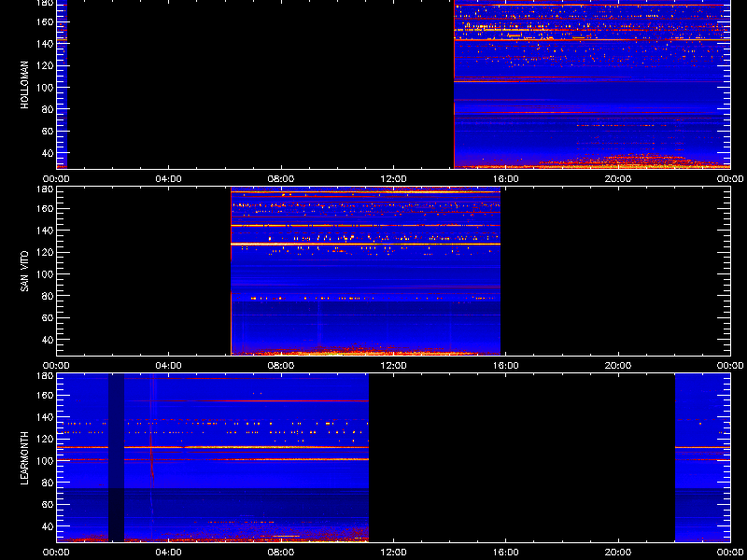Pick the 60 frequency label on the Learmonth axis
This screenshot has height=560, width=747.
(49, 504)
